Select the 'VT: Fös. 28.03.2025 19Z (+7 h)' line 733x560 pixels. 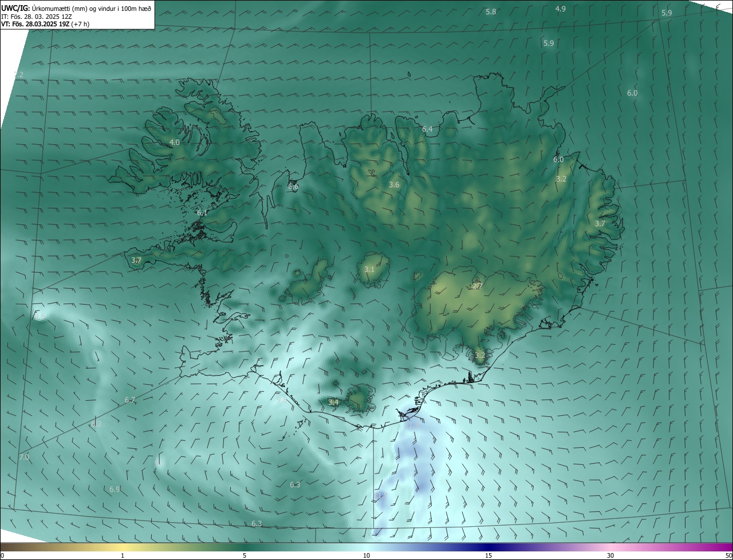pos(46,24)
